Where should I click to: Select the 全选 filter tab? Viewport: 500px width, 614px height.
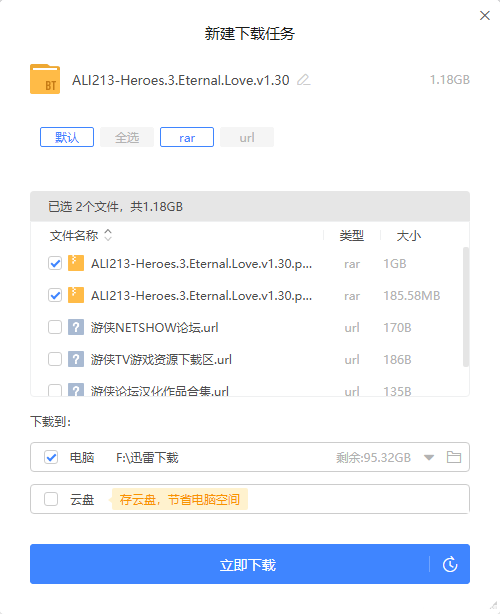tap(127, 137)
